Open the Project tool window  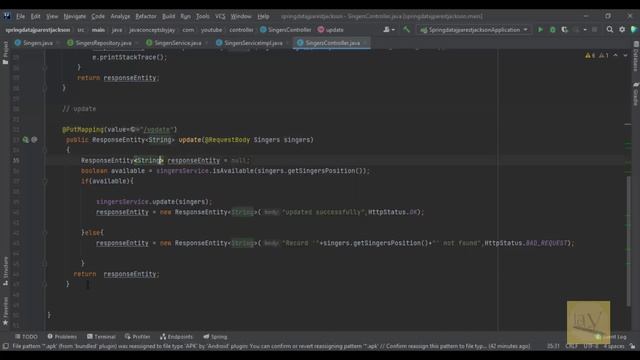point(5,52)
